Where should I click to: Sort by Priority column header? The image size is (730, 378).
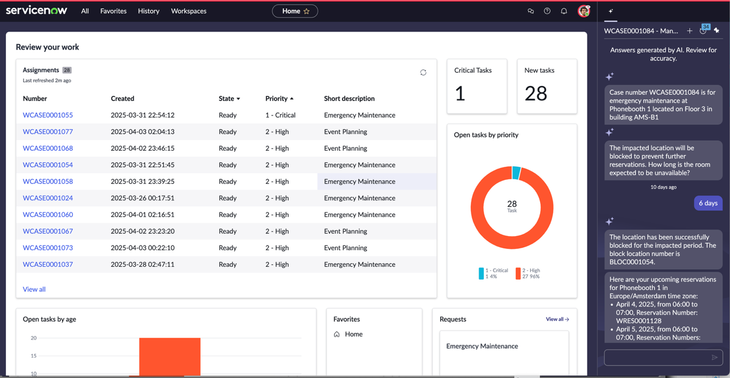279,99
